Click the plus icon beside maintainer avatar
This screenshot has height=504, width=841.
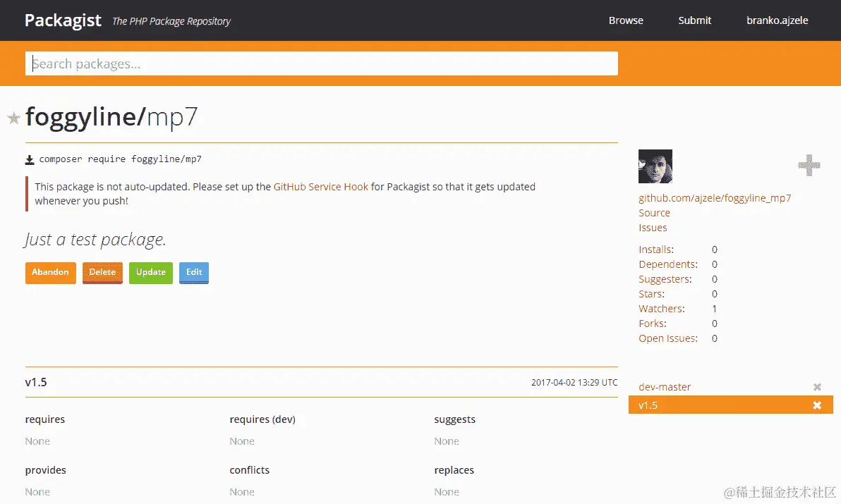pos(809,165)
